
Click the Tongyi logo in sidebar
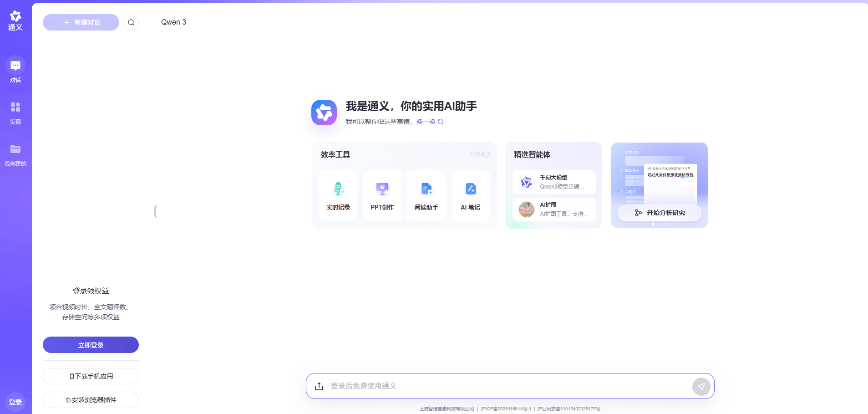click(15, 20)
